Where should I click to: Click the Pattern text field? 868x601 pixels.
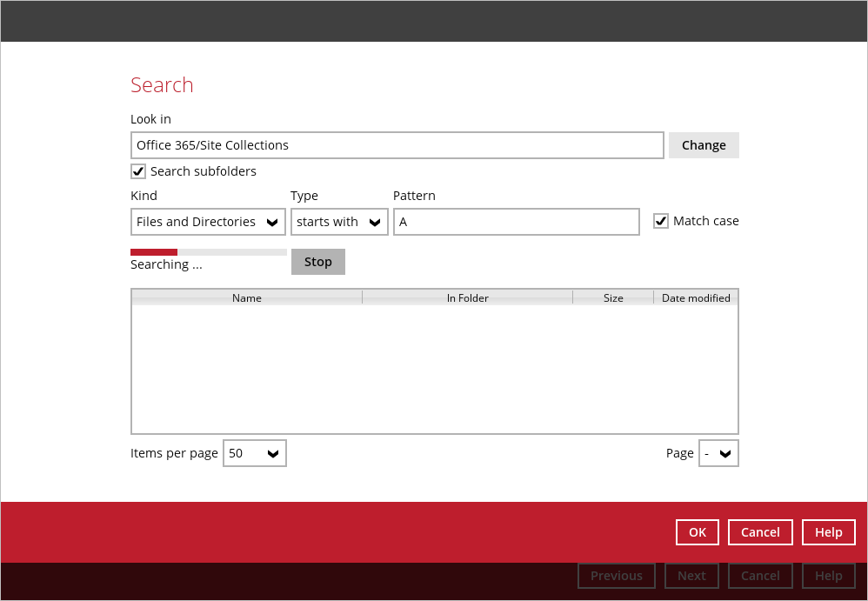tap(516, 222)
